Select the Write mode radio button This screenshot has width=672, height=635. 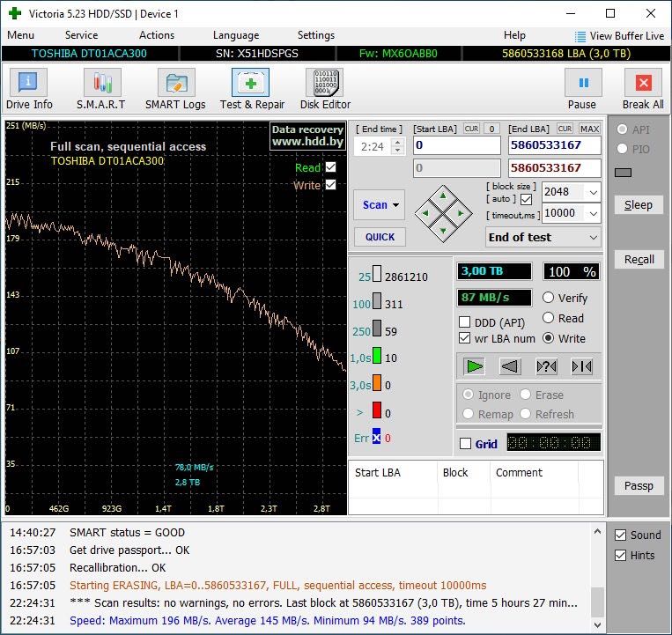[x=548, y=338]
